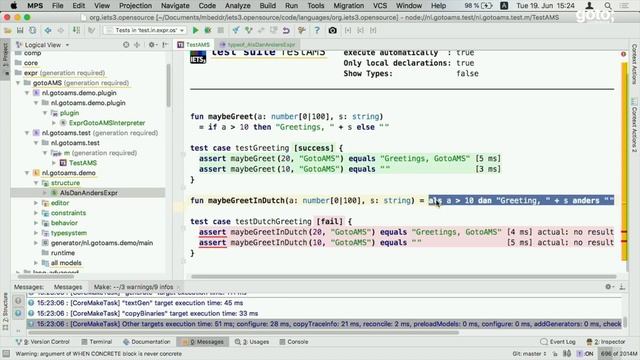Open the Version Control tool window
640x360 pixels.
(43, 342)
